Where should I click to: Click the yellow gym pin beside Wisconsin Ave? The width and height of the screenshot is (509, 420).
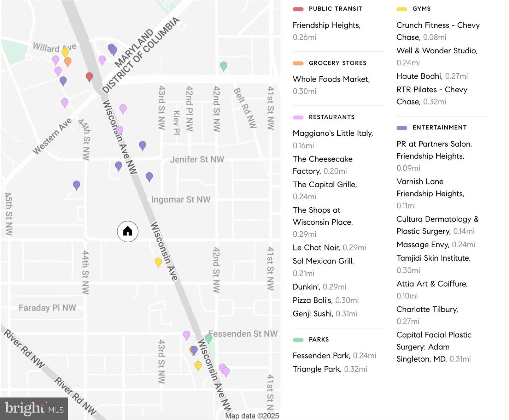[158, 262]
